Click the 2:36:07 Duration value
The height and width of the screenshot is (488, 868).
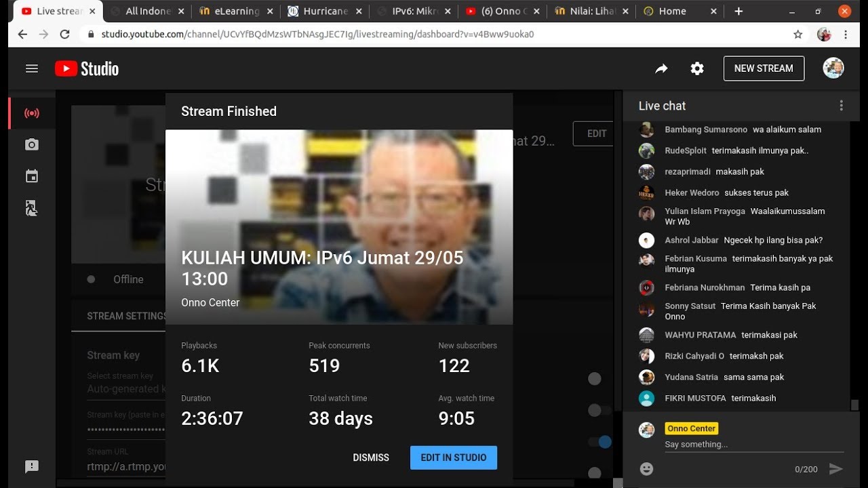212,419
